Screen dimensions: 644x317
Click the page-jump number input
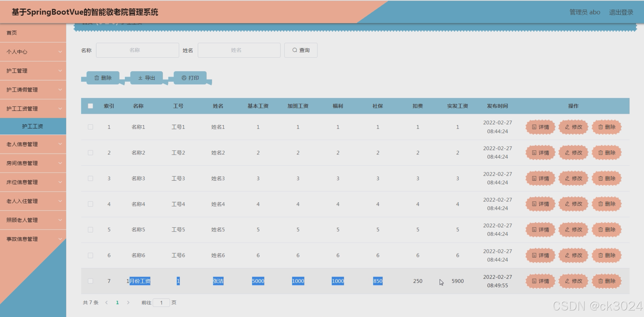(161, 302)
